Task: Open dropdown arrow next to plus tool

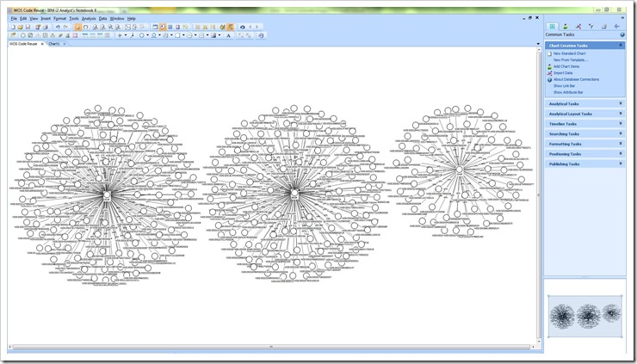Action: click(126, 35)
